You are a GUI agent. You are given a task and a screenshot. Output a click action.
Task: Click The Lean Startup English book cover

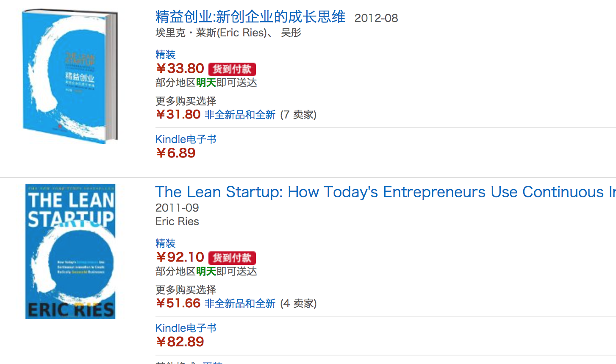click(70, 251)
